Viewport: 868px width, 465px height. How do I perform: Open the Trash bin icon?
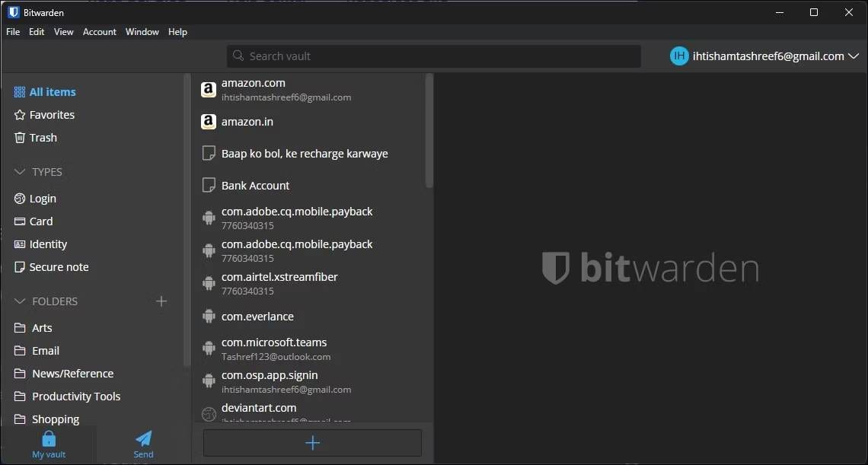point(20,138)
